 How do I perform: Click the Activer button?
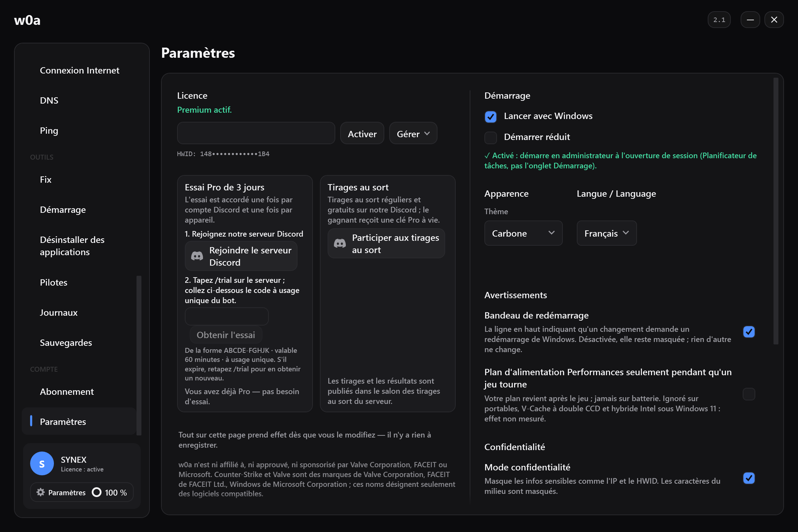[362, 133]
